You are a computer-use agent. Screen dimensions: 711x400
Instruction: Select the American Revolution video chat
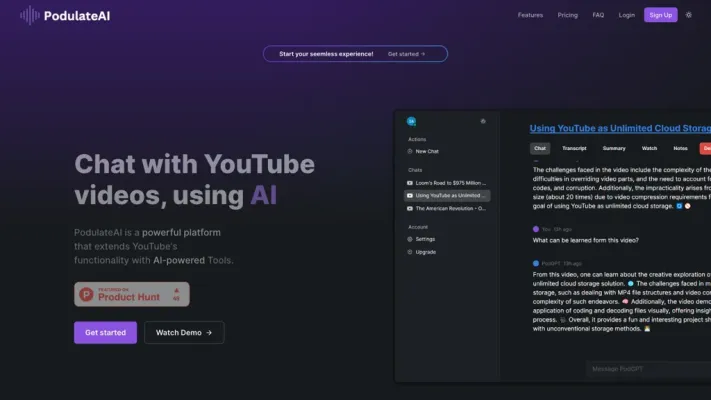click(449, 209)
